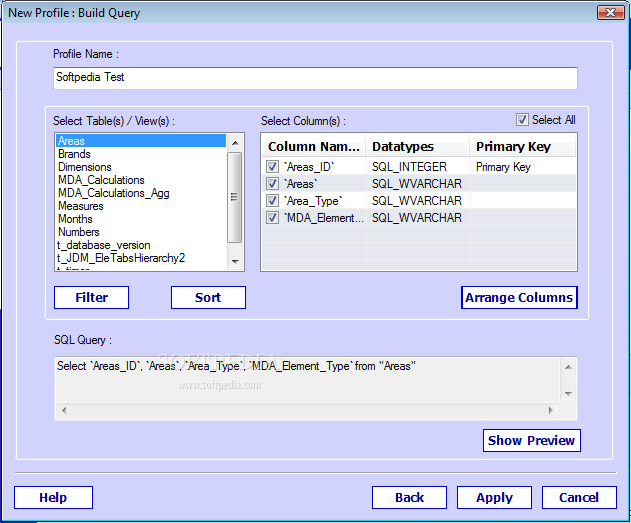Select the Brands table
Viewport: 631px width, 523px height.
pos(141,154)
